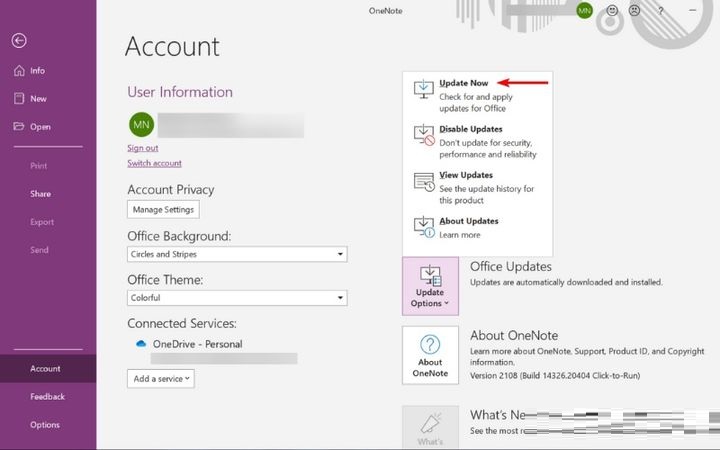Click the Version 2108 build text

(555, 375)
